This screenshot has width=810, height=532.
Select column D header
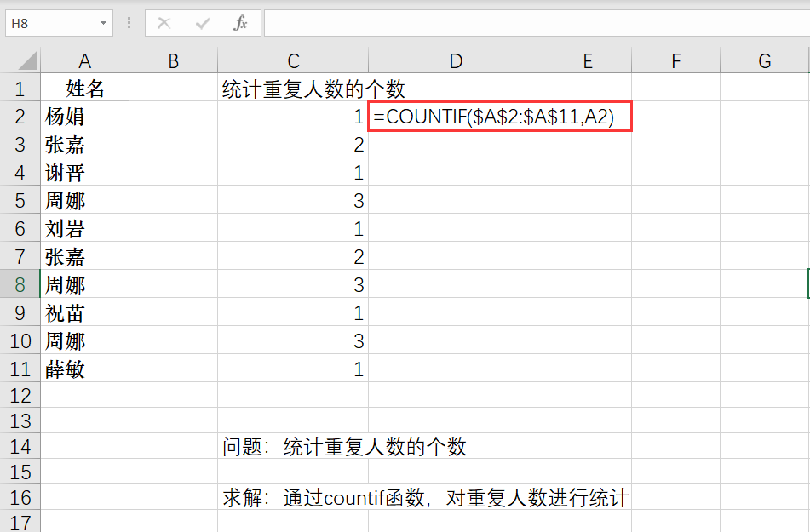click(456, 61)
